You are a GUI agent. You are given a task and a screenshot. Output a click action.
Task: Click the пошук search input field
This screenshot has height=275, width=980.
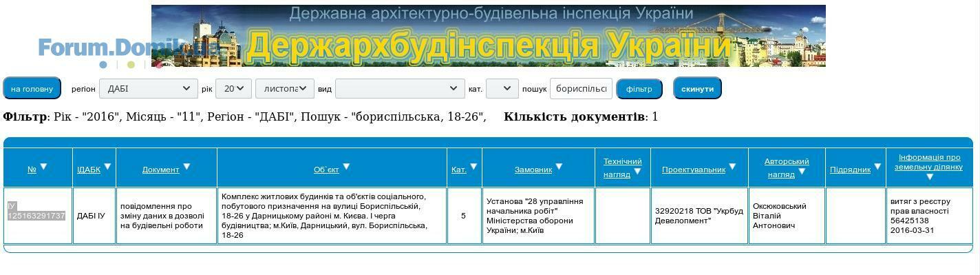tap(581, 88)
